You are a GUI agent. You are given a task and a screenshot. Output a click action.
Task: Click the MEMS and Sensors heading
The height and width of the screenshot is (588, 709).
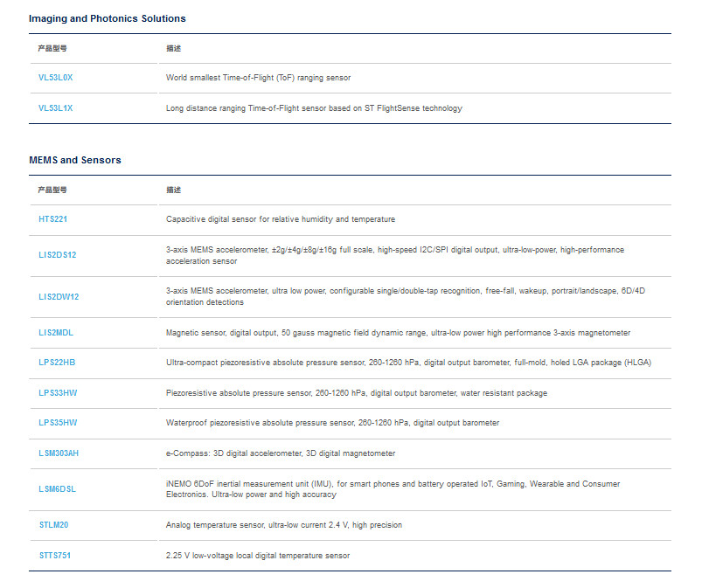[x=75, y=160]
